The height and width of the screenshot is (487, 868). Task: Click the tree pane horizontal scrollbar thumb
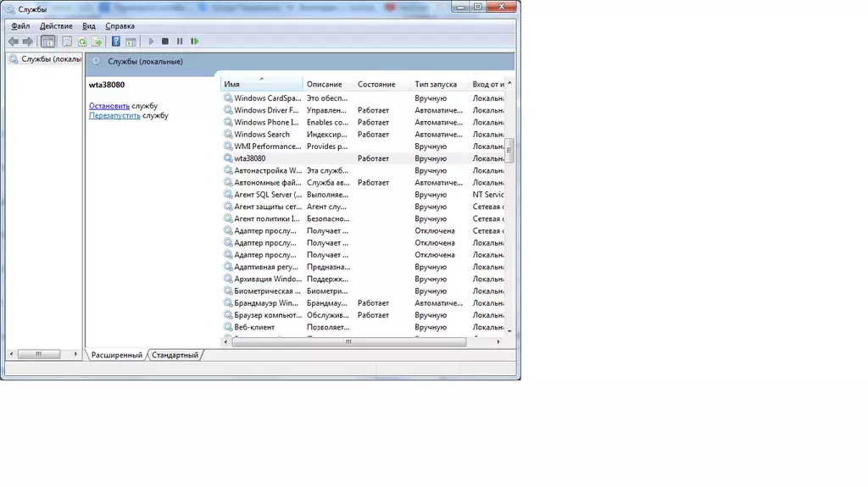(39, 354)
